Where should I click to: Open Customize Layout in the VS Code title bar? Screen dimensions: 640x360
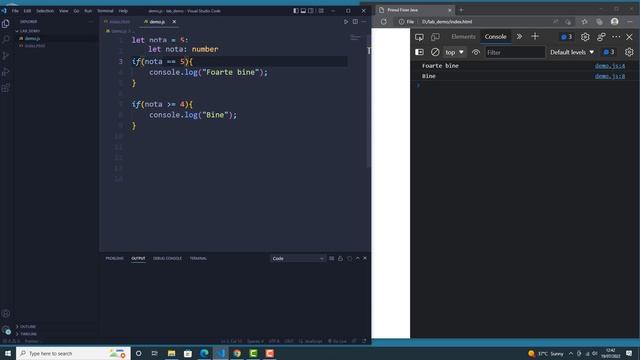[321, 11]
